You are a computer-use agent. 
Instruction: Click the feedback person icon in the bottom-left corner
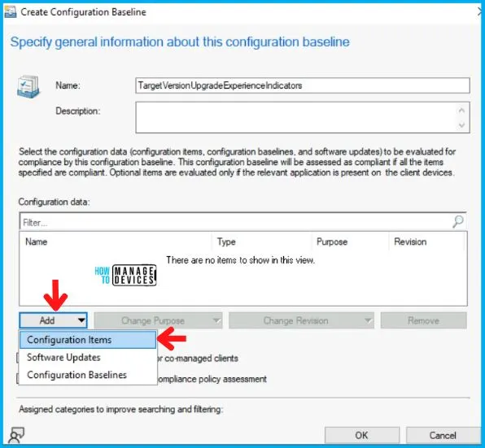tap(16, 435)
